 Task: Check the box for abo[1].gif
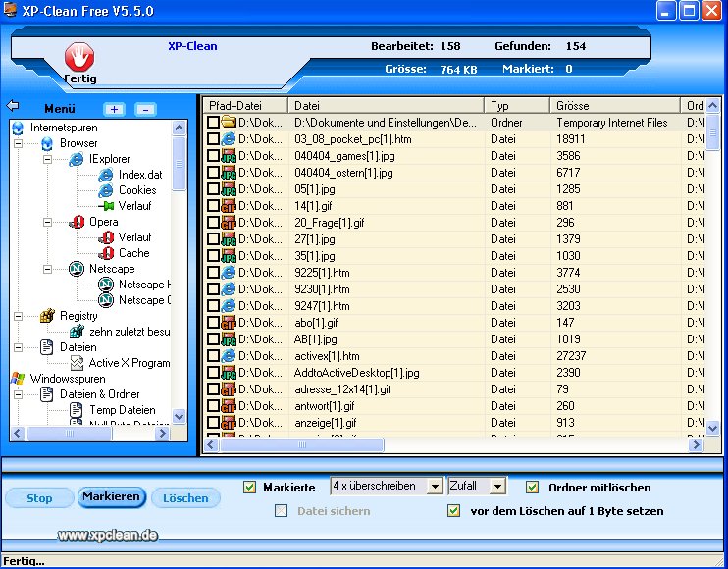[213, 323]
